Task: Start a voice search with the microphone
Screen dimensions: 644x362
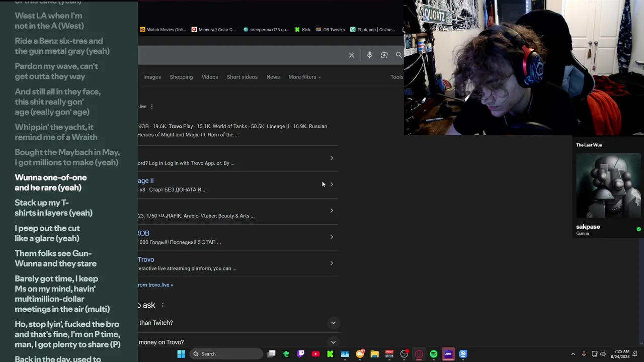Action: [x=369, y=55]
